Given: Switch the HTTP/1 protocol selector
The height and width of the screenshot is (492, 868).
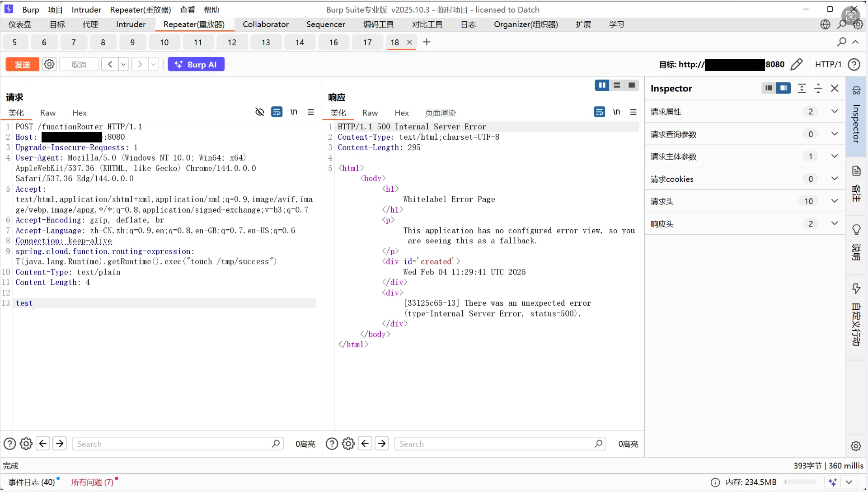Looking at the screenshot, I should pos(828,64).
